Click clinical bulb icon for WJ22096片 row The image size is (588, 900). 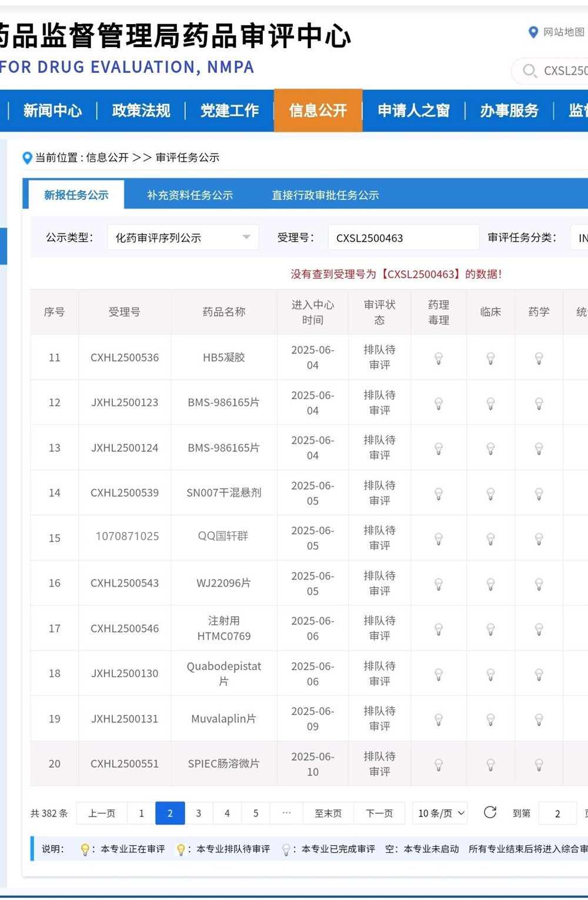(x=490, y=584)
